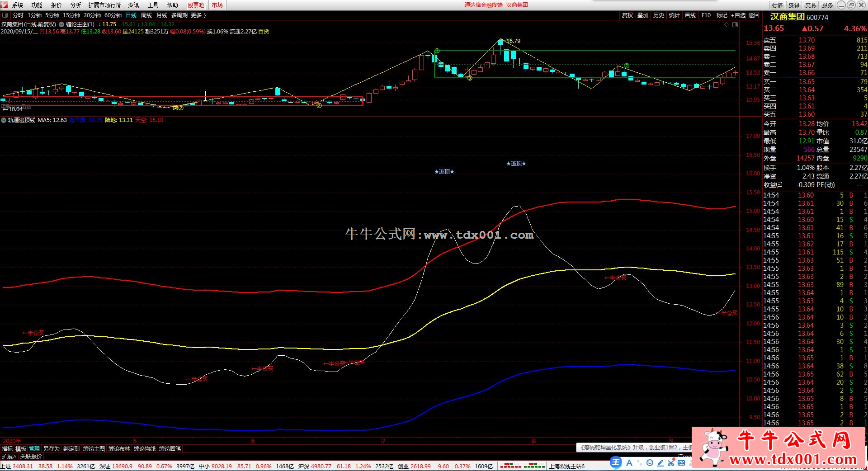Select the 多周期 view

tap(179, 15)
